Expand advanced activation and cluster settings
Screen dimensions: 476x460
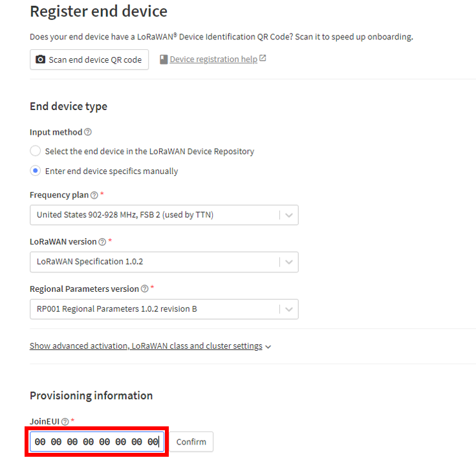click(x=146, y=346)
